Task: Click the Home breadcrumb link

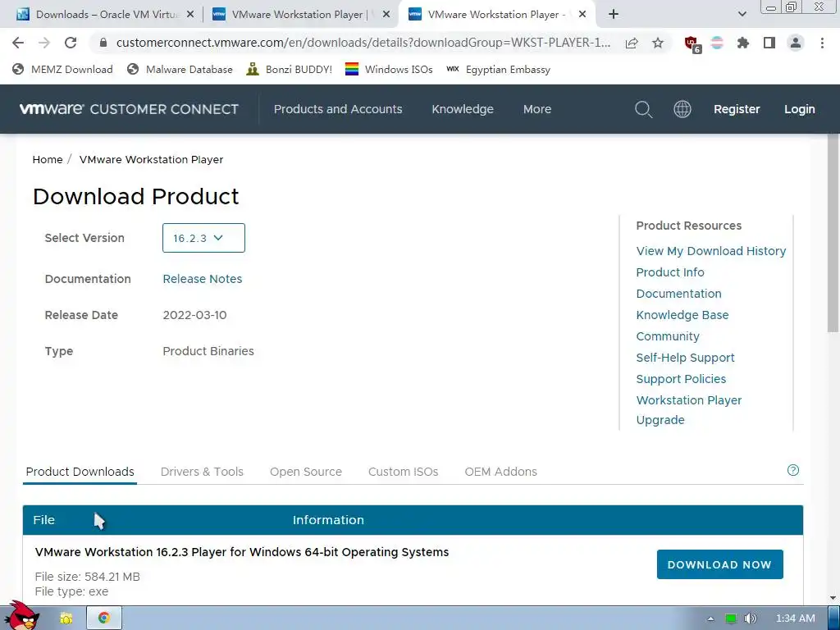Action: pos(48,160)
